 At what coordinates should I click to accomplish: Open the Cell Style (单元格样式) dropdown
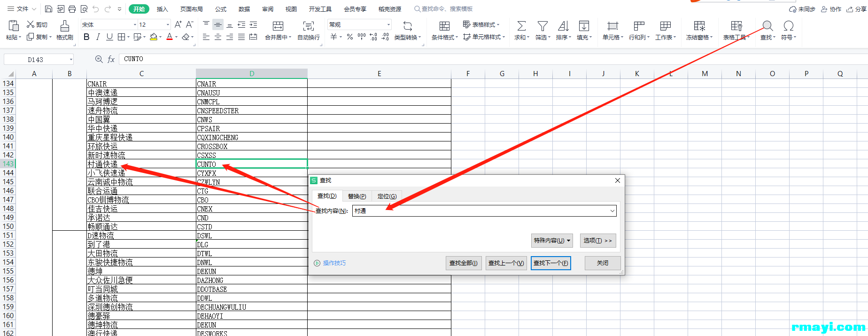(484, 37)
